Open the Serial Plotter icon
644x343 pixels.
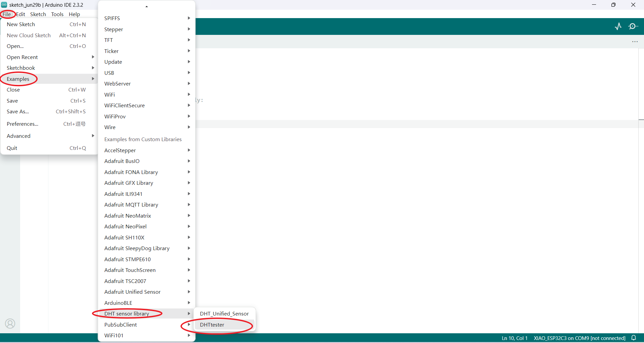coord(618,26)
